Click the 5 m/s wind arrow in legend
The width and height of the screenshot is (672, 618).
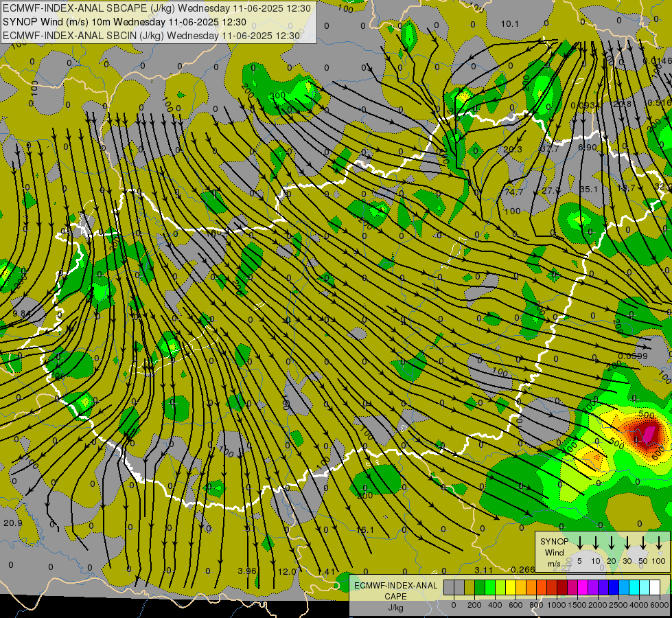point(579,542)
